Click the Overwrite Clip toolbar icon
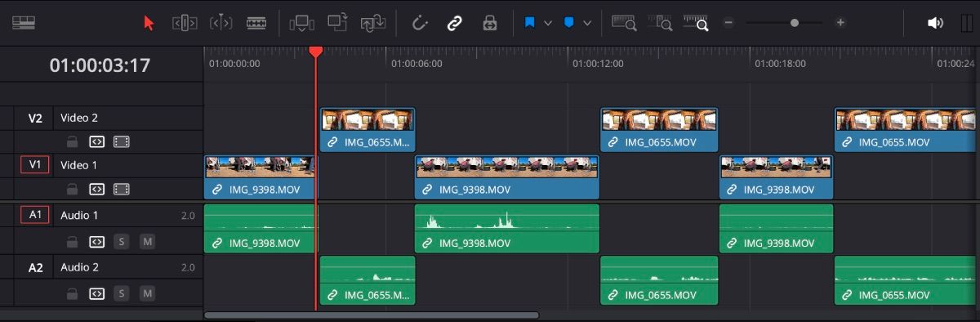Viewport: 980px width, 322px height. pyautogui.click(x=337, y=22)
